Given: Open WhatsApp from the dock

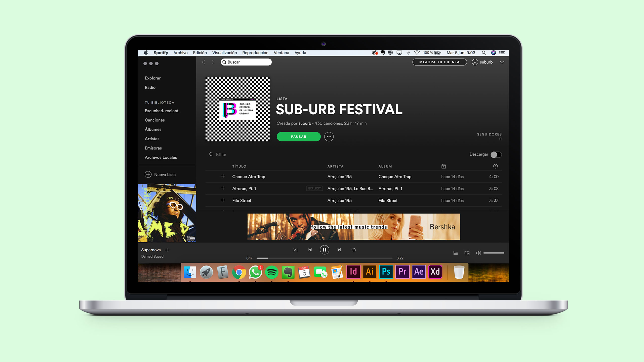Looking at the screenshot, I should point(255,272).
